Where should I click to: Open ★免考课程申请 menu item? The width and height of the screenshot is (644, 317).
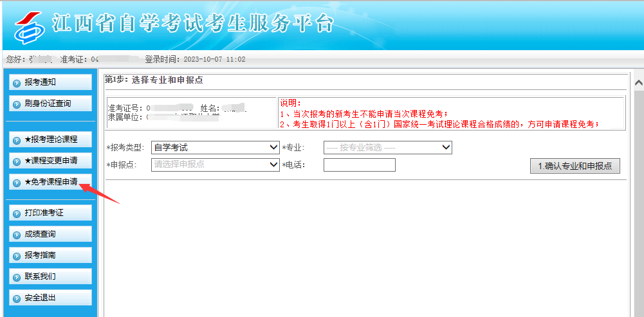coord(51,182)
